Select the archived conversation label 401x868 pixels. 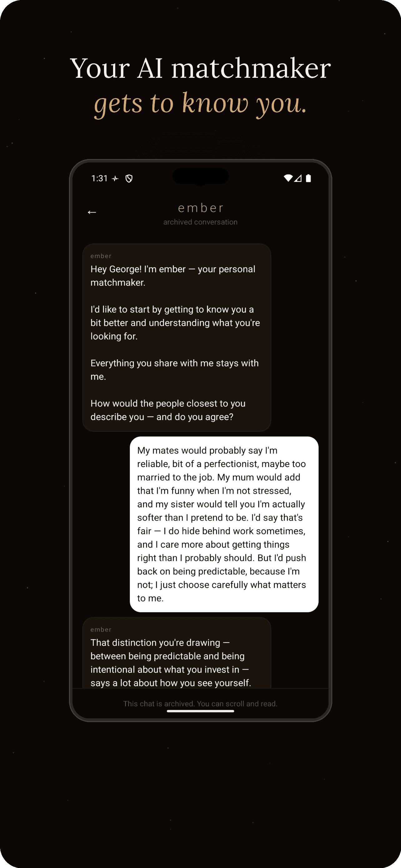point(200,222)
